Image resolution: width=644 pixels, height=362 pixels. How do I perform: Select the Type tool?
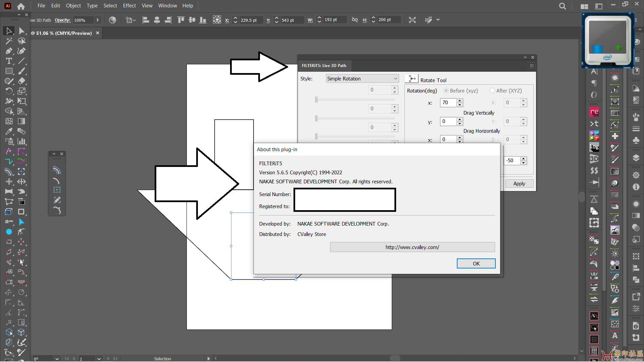coord(9,61)
